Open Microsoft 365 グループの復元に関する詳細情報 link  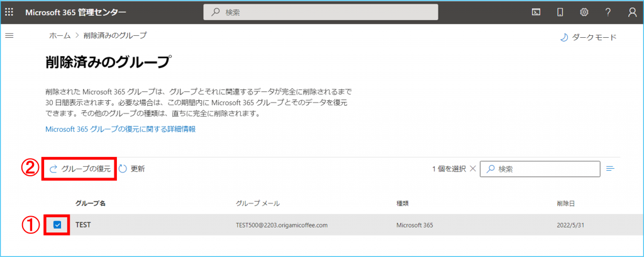coord(121,129)
